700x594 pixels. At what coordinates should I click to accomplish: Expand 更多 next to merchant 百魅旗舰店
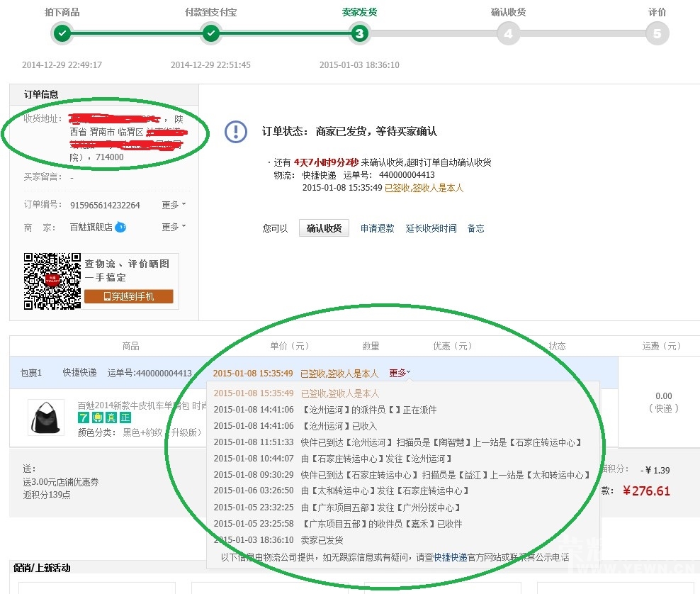click(174, 227)
